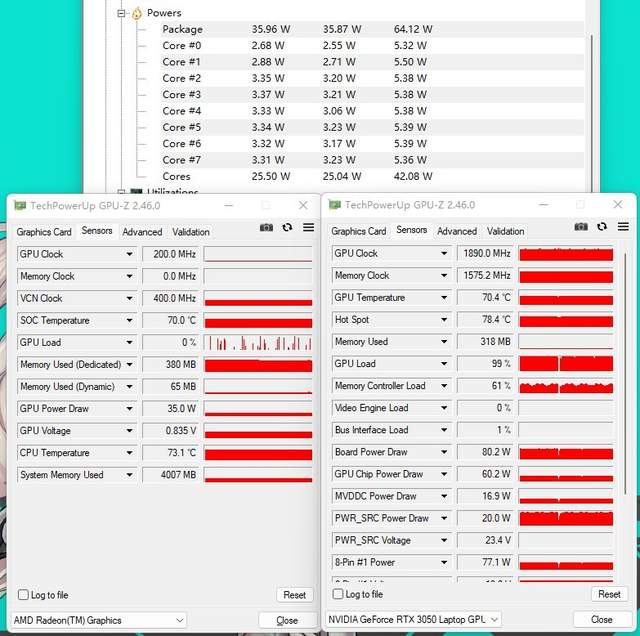Open Graphics Card tab in left window

coord(44,232)
